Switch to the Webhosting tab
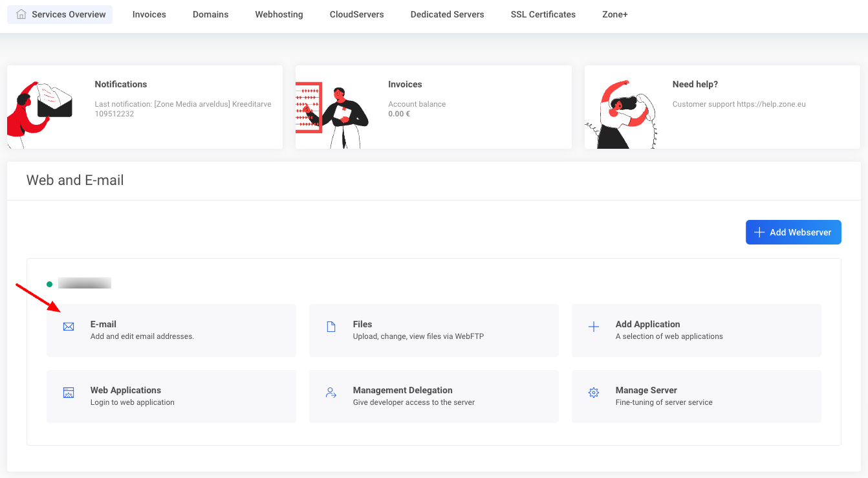Screen dimensions: 868x478 [x=279, y=14]
